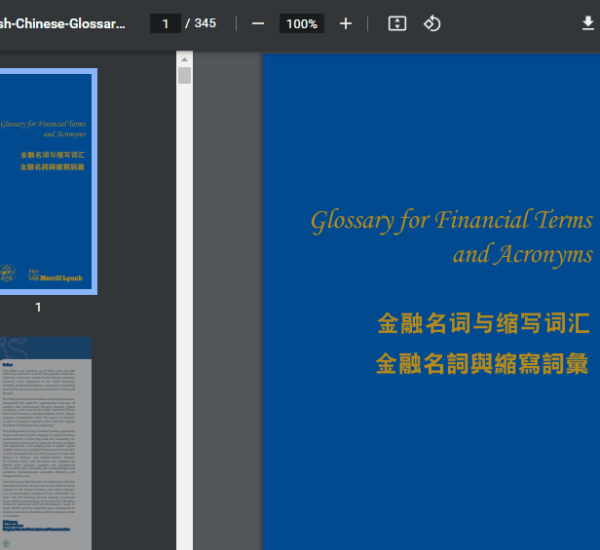The width and height of the screenshot is (600, 550).
Task: Click the thumbnail page label 1
Action: tap(38, 307)
